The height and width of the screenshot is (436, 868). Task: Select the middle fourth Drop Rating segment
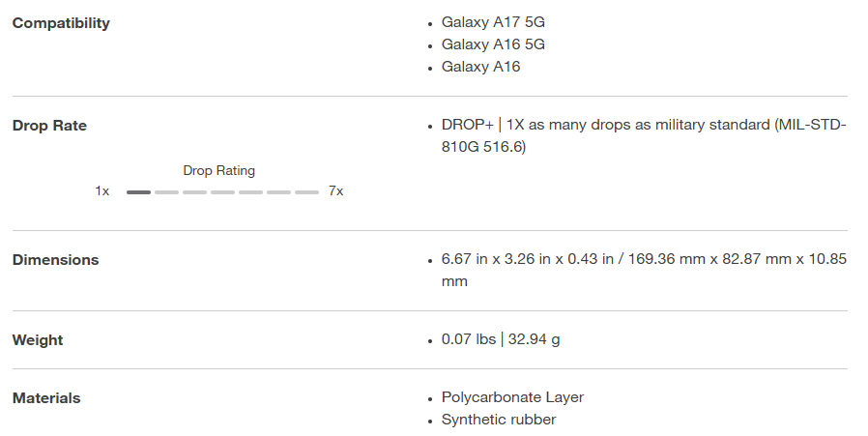tap(223, 192)
